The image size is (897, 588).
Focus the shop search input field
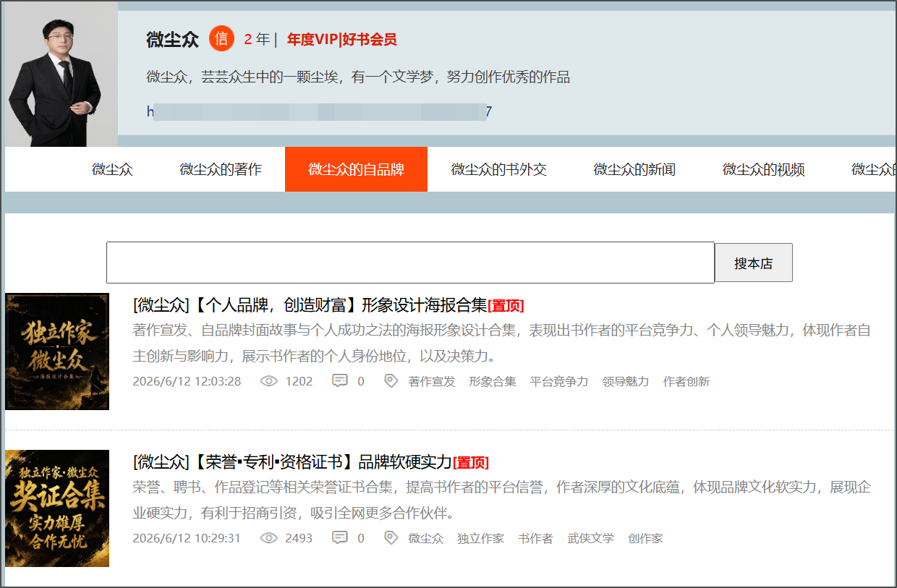[410, 263]
